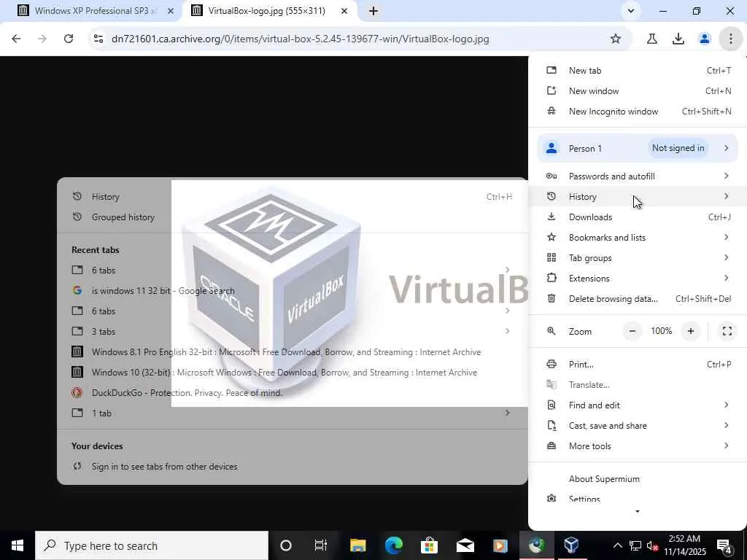This screenshot has width=747, height=560.
Task: Open Microsoft Store from the taskbar
Action: [429, 545]
